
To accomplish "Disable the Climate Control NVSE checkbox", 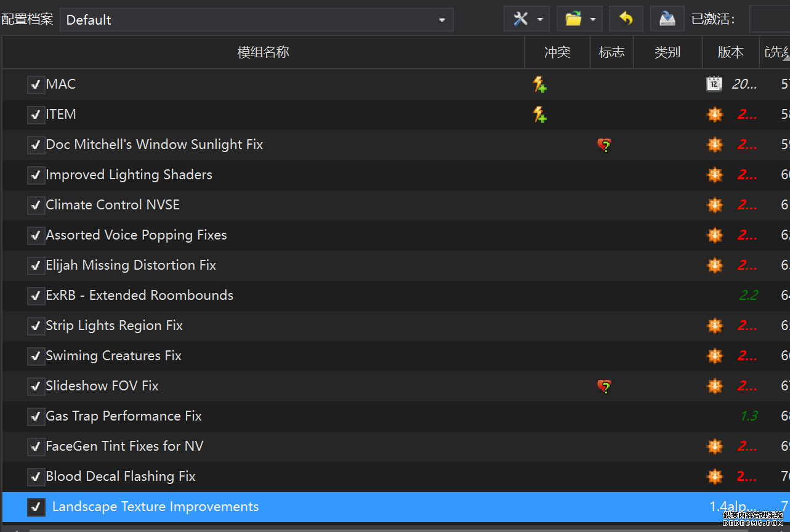I will 36,206.
